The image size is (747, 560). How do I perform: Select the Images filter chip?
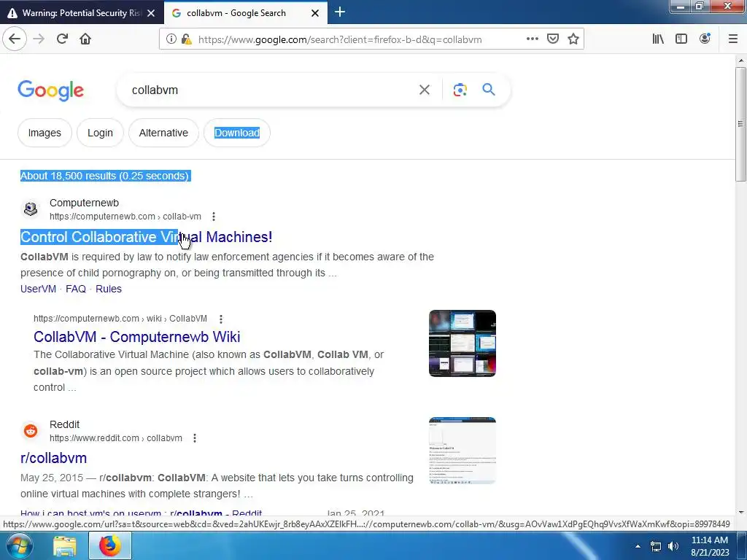44,133
